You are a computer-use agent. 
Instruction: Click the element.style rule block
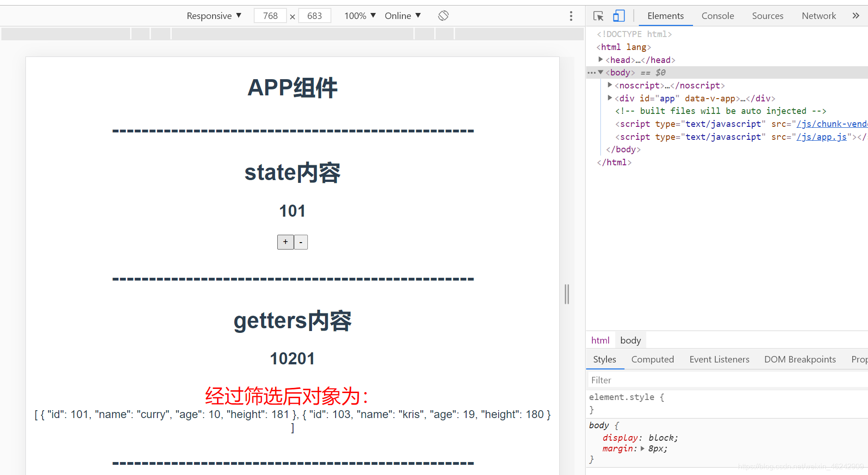point(727,403)
